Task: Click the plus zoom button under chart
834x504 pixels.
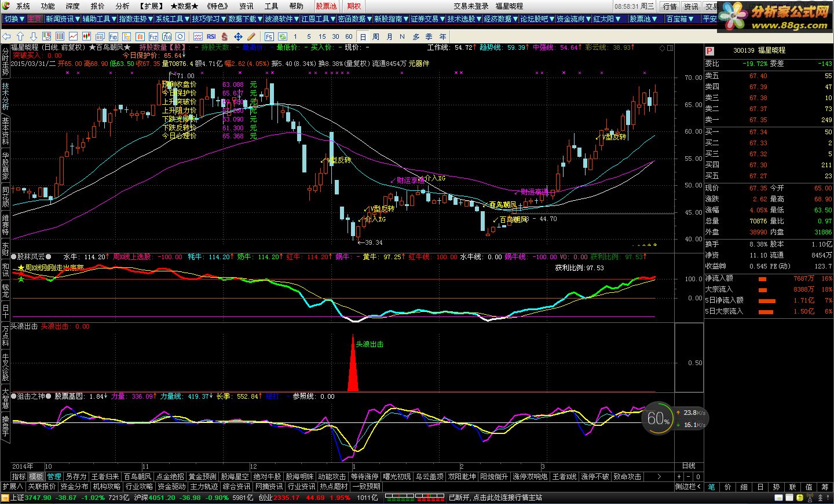Action: pyautogui.click(x=679, y=477)
